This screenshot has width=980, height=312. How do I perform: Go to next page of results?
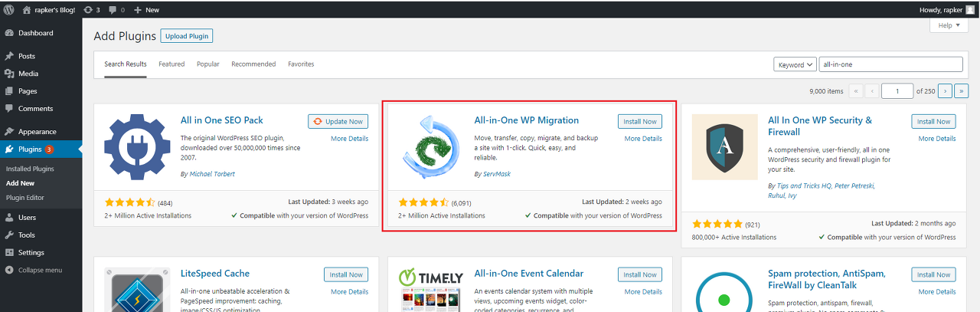[x=946, y=91]
